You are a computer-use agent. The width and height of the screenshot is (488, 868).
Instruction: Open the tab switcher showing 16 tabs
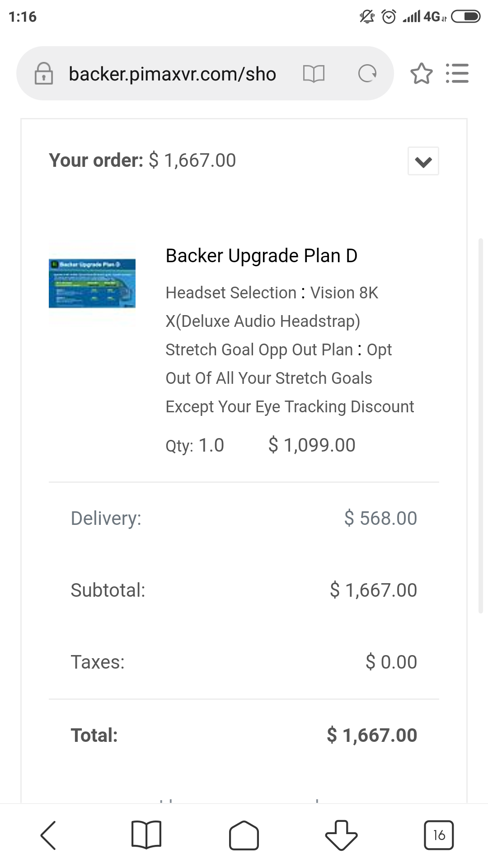(x=439, y=835)
